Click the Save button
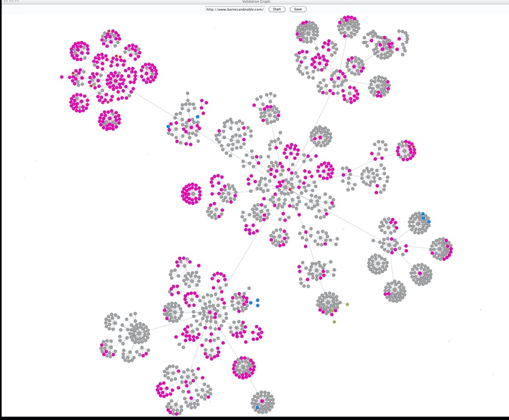 coord(298,9)
